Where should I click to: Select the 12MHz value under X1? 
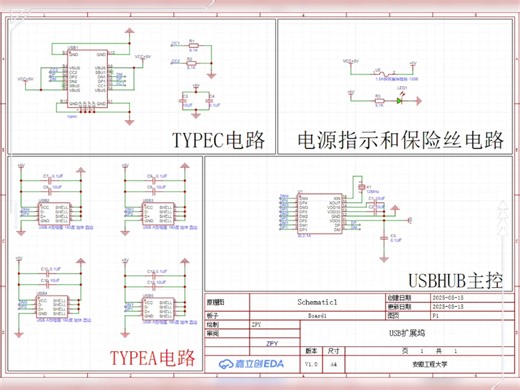point(373,192)
